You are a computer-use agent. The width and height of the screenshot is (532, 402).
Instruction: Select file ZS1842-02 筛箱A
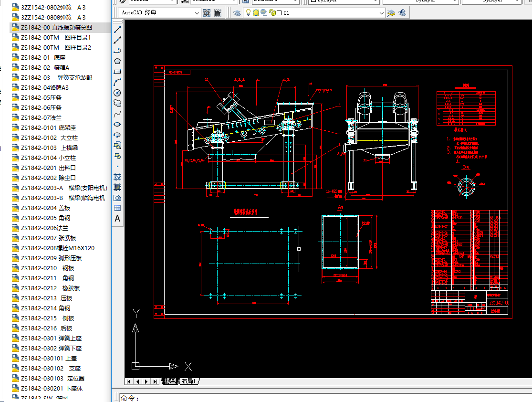[x=41, y=68]
